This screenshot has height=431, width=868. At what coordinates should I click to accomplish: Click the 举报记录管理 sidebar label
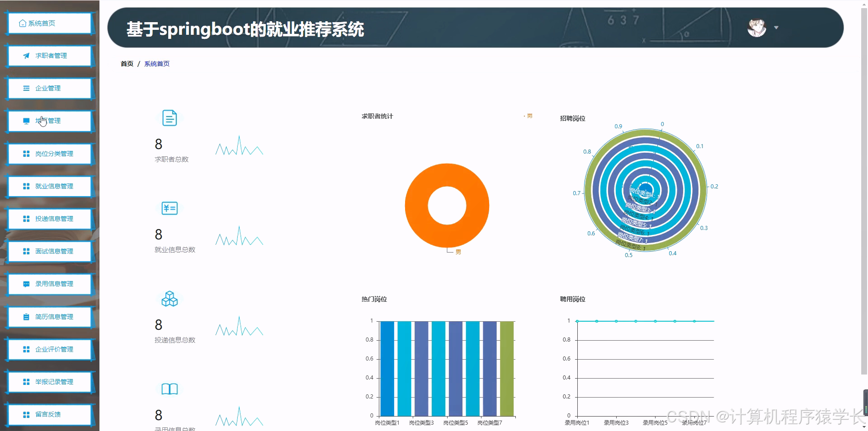click(54, 382)
